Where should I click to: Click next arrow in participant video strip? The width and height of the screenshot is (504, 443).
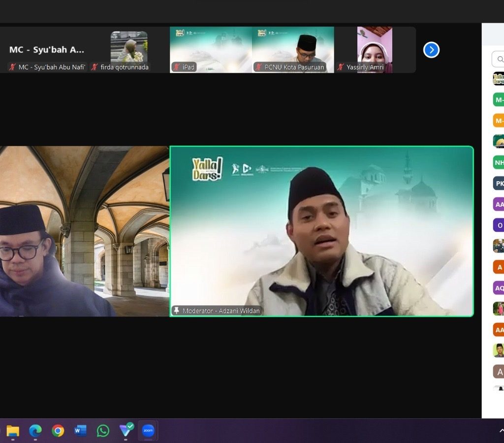(x=431, y=50)
